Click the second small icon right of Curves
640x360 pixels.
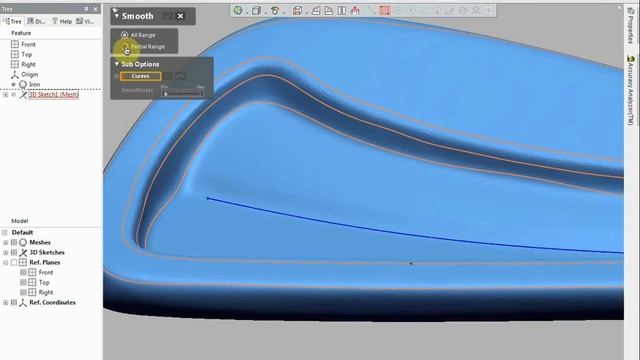pos(180,76)
